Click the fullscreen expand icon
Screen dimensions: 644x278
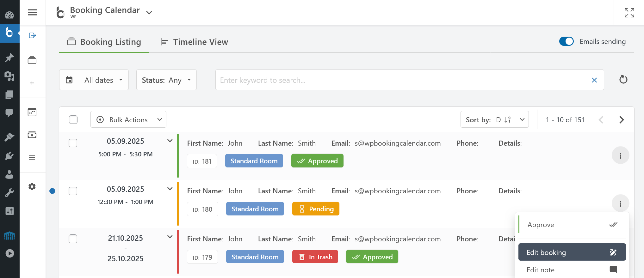[x=629, y=13]
